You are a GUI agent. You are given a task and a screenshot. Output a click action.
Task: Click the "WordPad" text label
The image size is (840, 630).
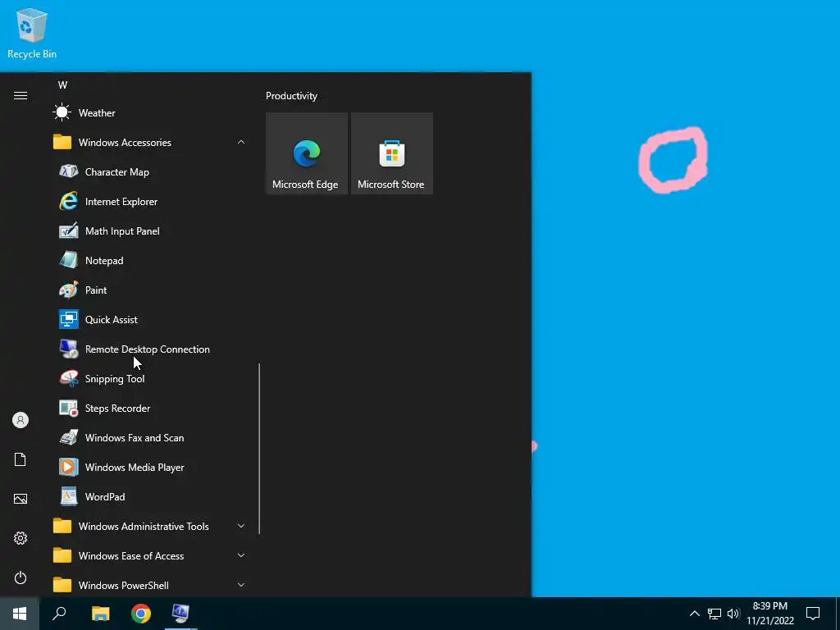(x=105, y=496)
